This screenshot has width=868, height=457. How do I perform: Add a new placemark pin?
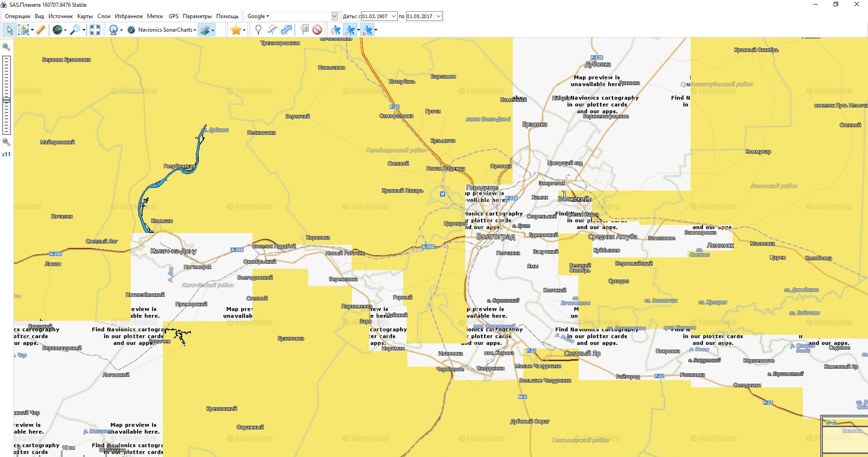point(258,30)
